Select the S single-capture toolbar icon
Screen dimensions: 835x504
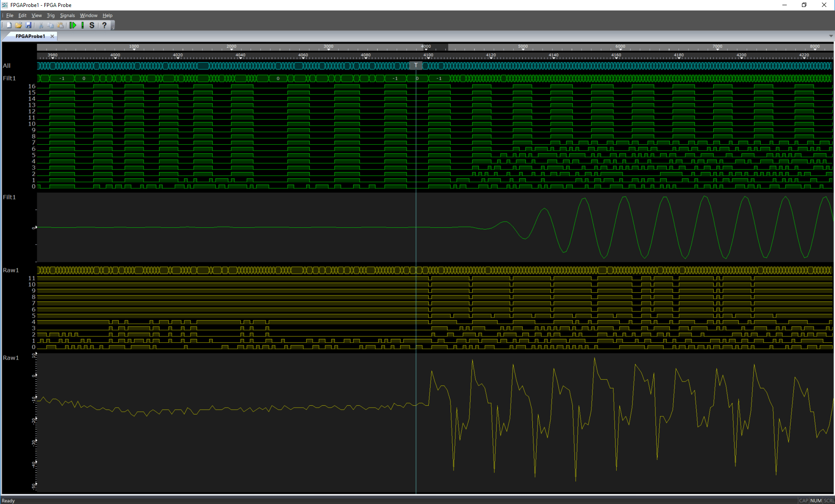click(92, 25)
